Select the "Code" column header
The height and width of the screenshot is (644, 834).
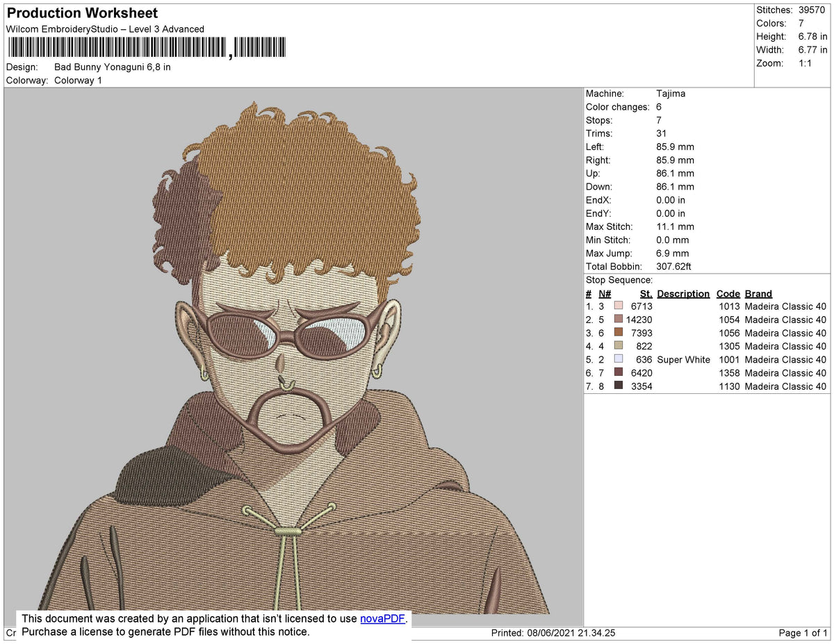pos(728,294)
